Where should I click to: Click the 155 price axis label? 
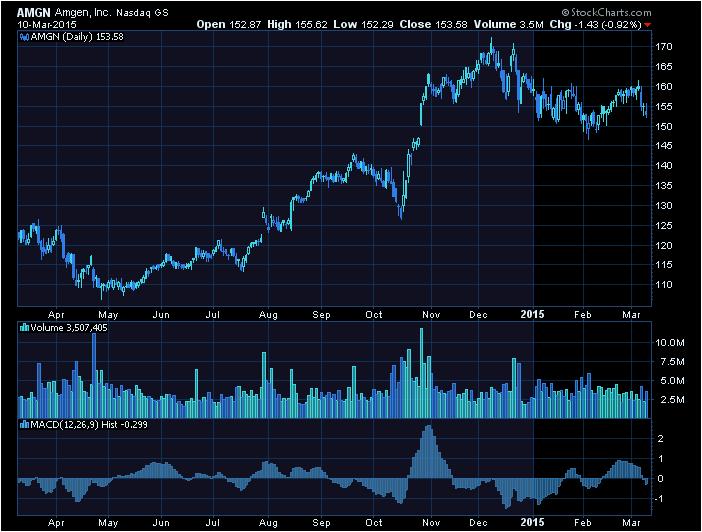tap(664, 107)
